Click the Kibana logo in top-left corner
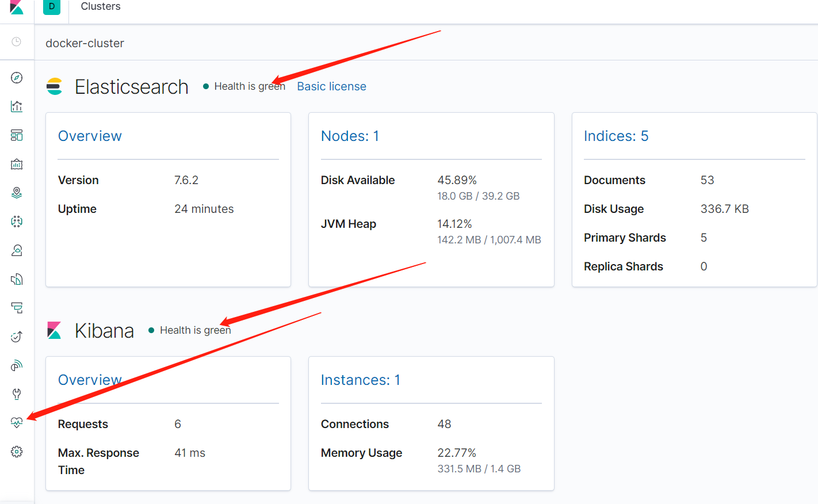Viewport: 818px width, 504px height. tap(17, 7)
